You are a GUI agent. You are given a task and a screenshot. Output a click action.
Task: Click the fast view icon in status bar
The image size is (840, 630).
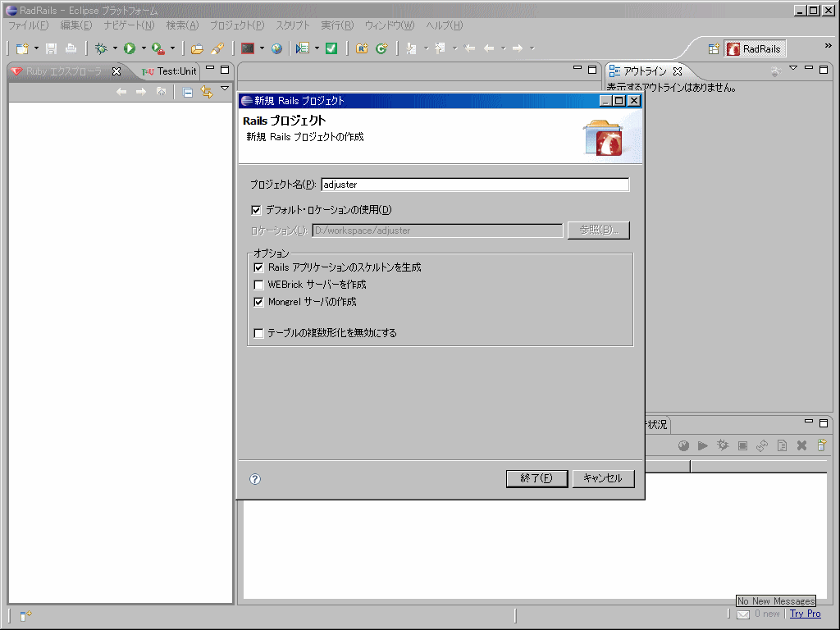pyautogui.click(x=25, y=615)
